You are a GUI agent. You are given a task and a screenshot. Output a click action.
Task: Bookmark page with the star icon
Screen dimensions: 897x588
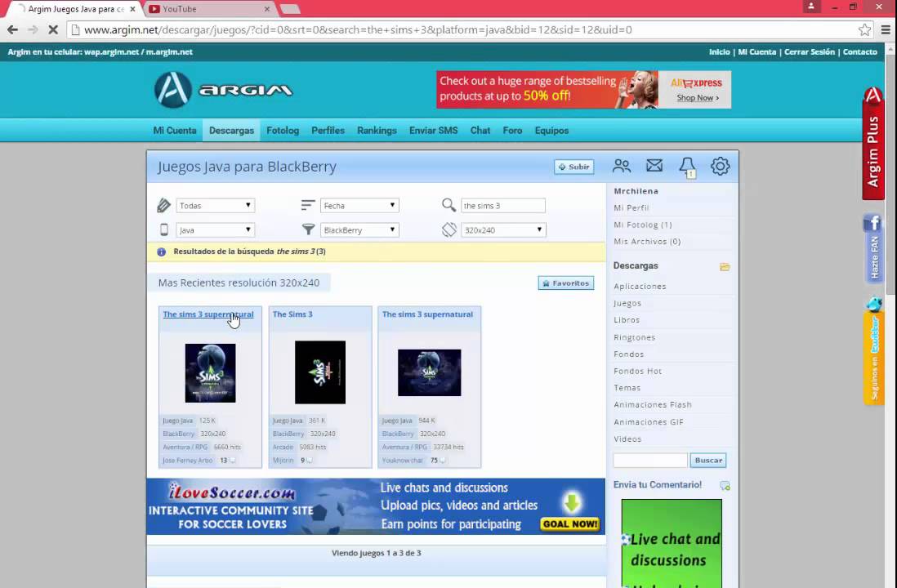864,29
